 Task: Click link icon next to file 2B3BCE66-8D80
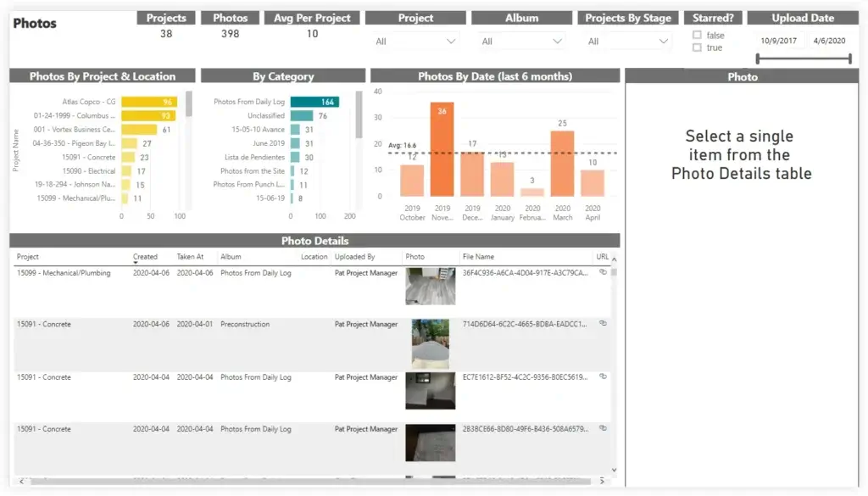[x=602, y=428]
